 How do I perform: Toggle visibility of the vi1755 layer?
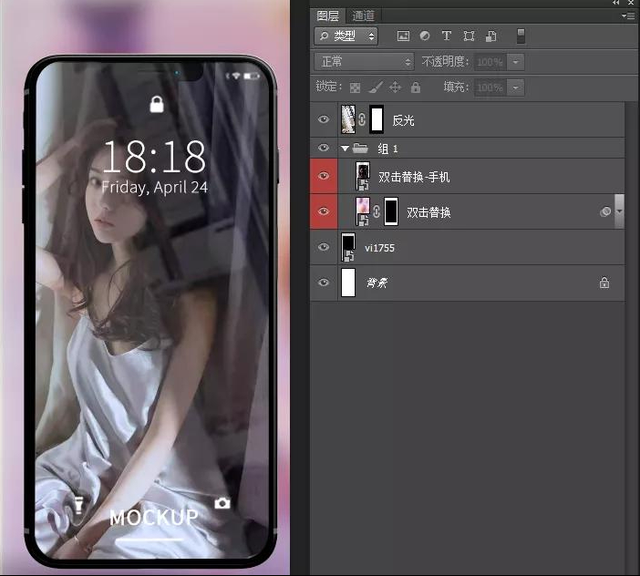click(323, 247)
